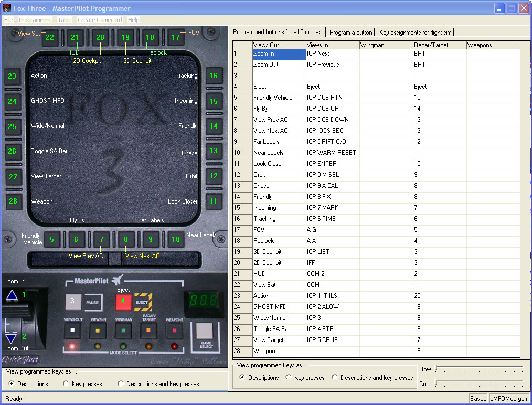The image size is (532, 405).
Task: Click MFD button 16 Tracking
Action: tap(214, 76)
